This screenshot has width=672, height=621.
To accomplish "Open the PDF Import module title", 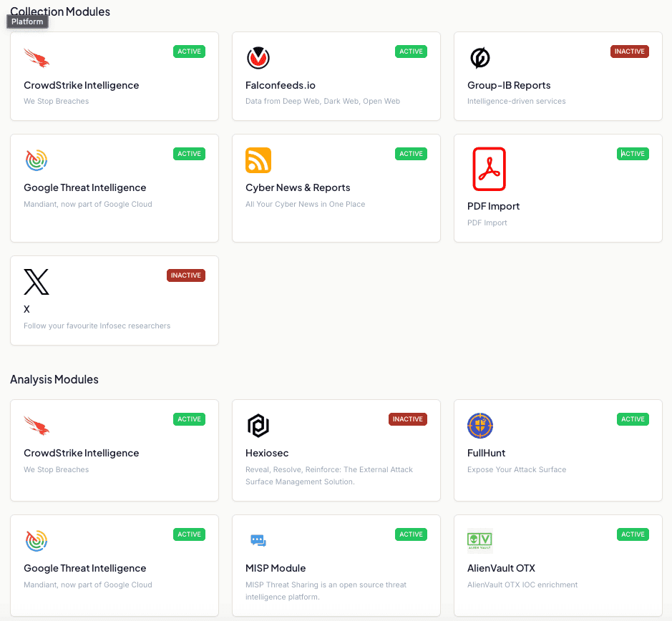I will 493,206.
